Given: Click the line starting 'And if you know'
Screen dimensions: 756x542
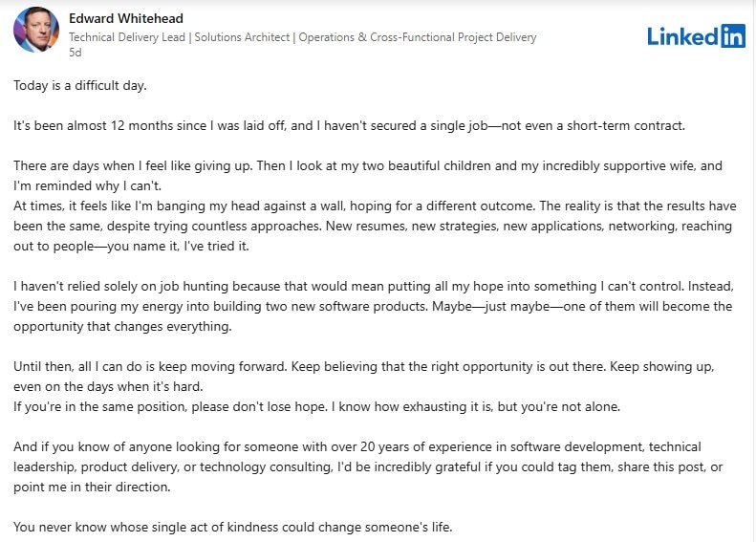Looking at the screenshot, I should (357, 446).
